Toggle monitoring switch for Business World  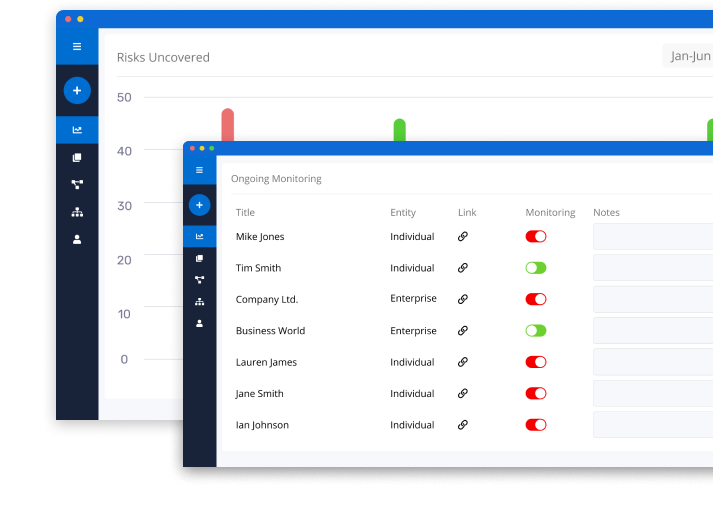pos(536,331)
